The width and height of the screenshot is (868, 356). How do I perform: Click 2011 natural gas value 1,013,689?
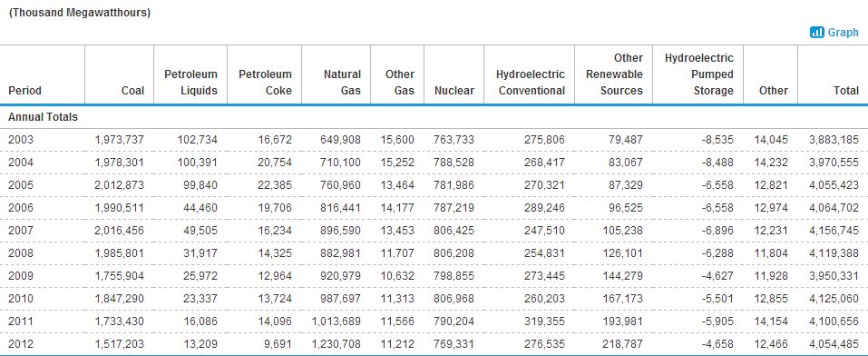pyautogui.click(x=336, y=321)
